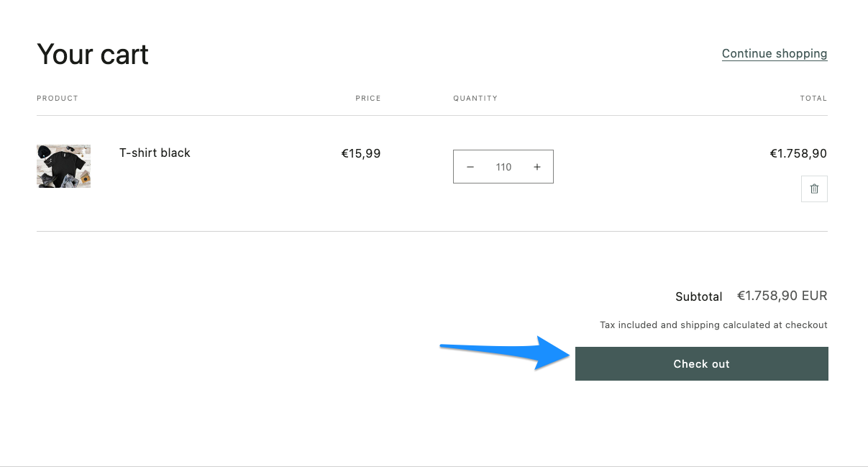Select the PRODUCT column header

(57, 98)
